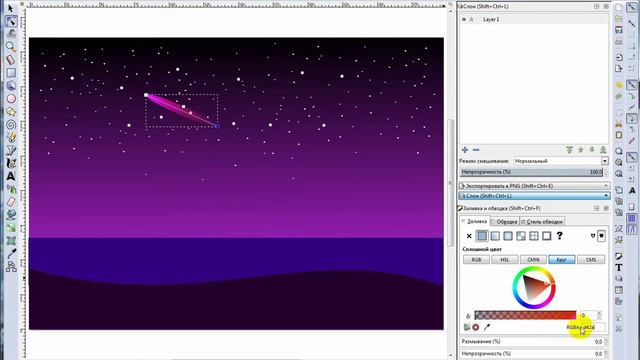
Task: Click the alpha channel gradient slider
Action: (525, 315)
